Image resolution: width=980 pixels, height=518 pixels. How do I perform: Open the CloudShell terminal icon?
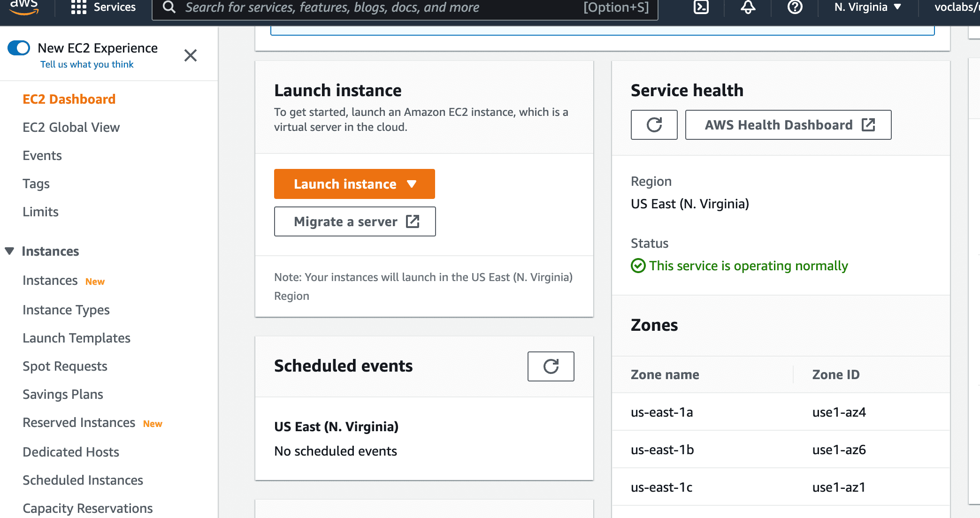(701, 7)
